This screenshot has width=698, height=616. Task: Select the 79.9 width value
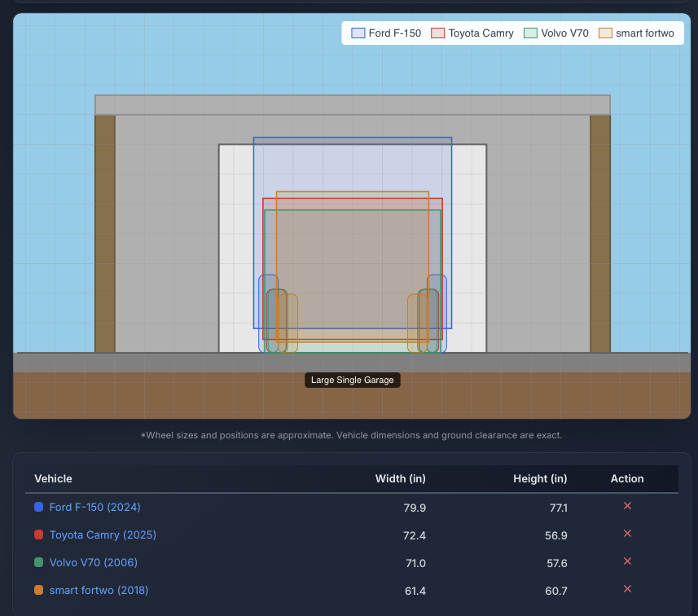[x=415, y=508]
